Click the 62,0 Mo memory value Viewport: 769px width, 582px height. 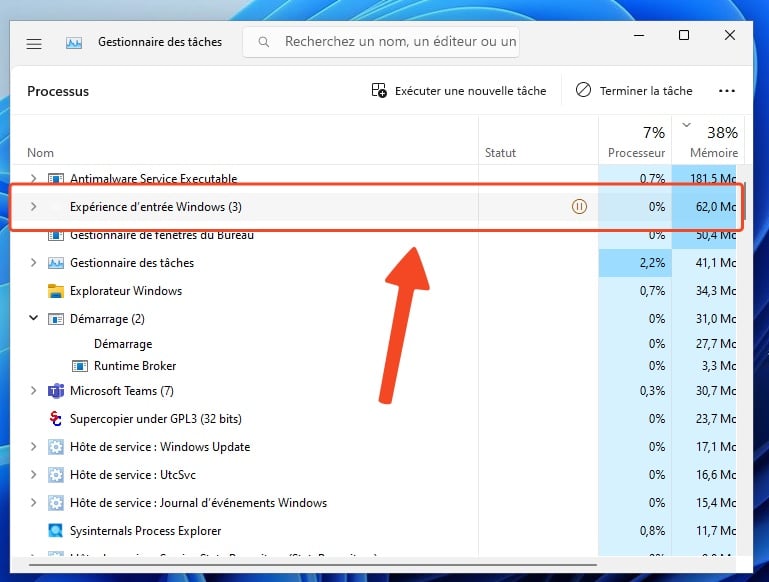[716, 206]
